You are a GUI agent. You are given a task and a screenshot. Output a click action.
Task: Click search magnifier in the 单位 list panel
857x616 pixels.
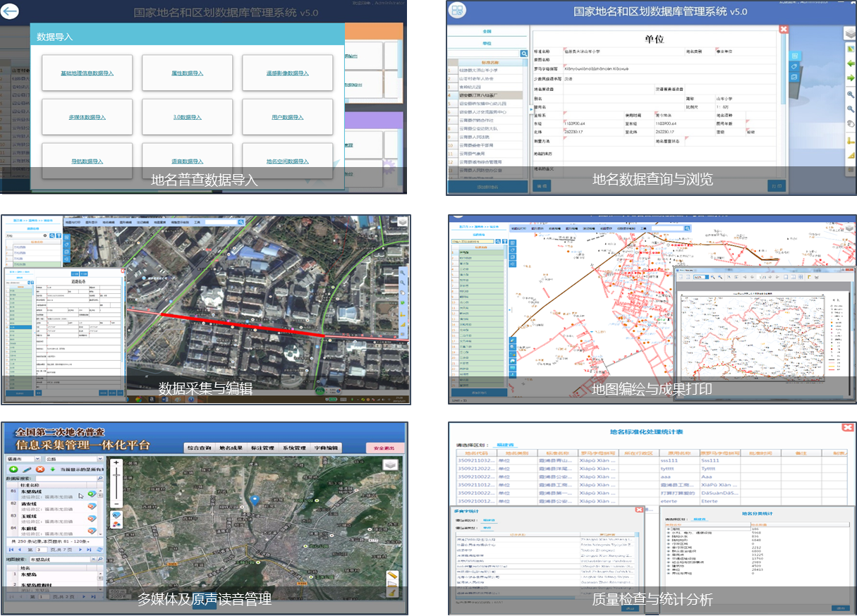click(524, 54)
